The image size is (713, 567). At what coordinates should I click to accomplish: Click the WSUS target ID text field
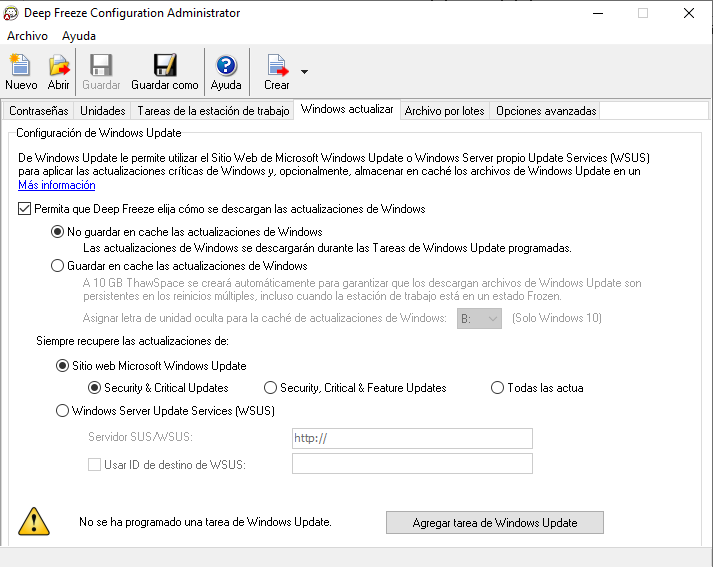[x=412, y=463]
